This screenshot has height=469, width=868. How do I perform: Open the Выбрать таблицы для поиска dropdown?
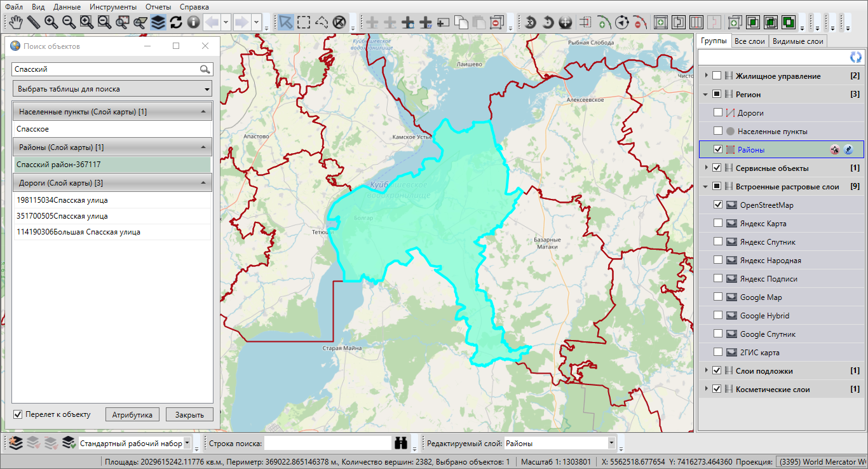(x=112, y=89)
